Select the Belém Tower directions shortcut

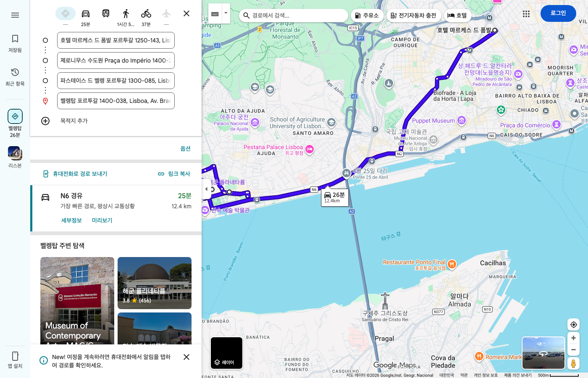coord(15,123)
